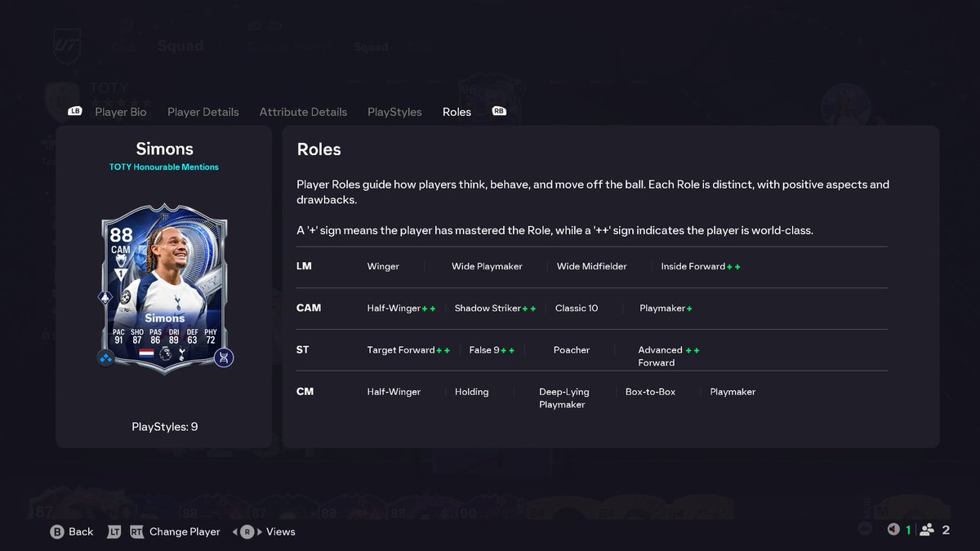Click the CAM position row label
Image resolution: width=980 pixels, height=551 pixels.
tap(309, 308)
